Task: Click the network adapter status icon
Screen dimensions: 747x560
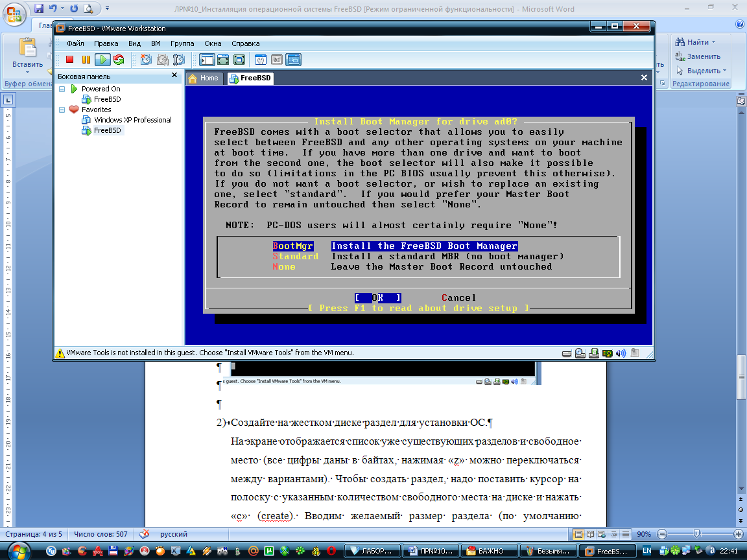Action: tap(608, 353)
